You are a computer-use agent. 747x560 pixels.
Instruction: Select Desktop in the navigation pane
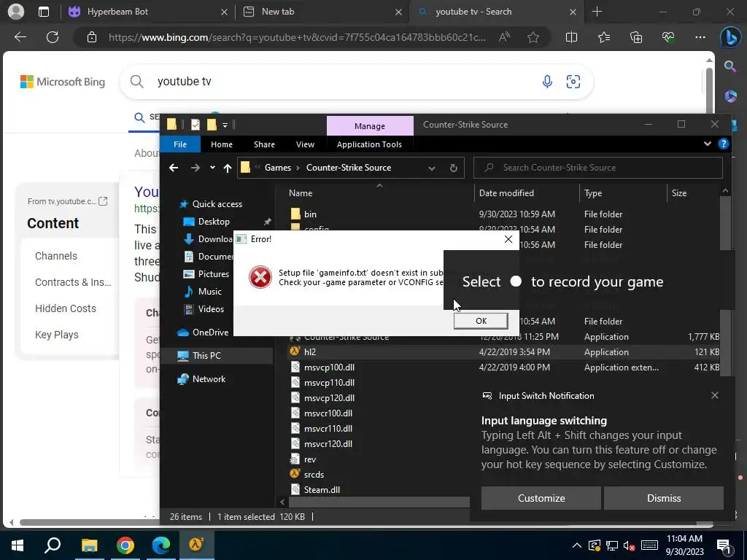point(214,222)
